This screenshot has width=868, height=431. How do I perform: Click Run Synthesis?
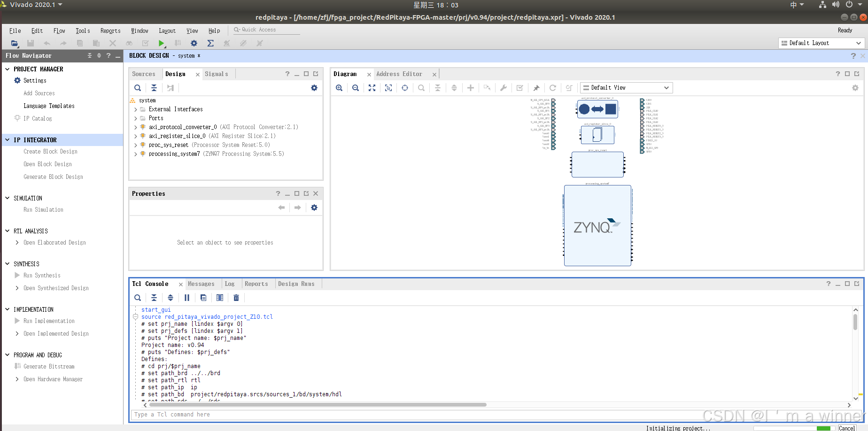42,276
